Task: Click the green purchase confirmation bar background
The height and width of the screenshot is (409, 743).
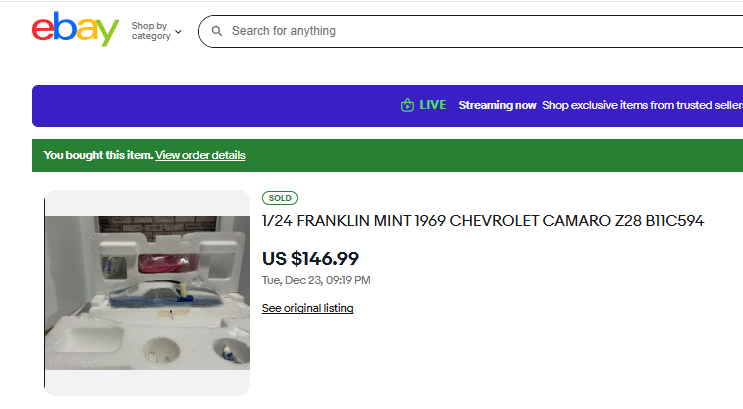Action: click(x=500, y=155)
